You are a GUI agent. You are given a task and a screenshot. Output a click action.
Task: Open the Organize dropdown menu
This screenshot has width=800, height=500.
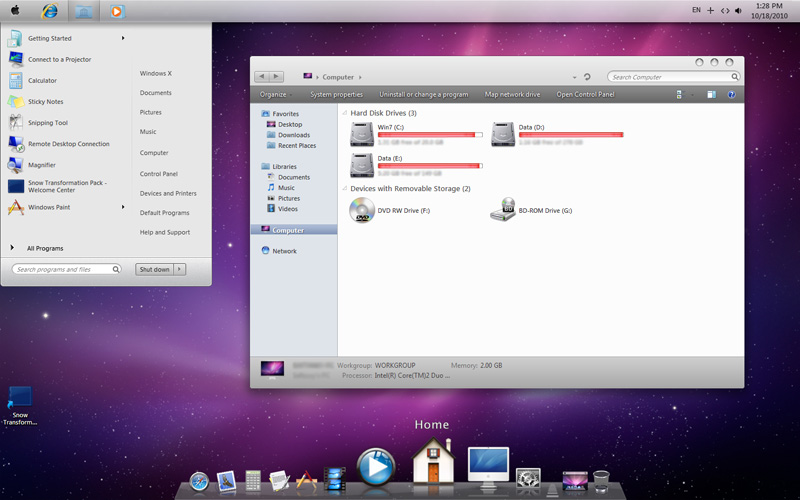pos(273,94)
